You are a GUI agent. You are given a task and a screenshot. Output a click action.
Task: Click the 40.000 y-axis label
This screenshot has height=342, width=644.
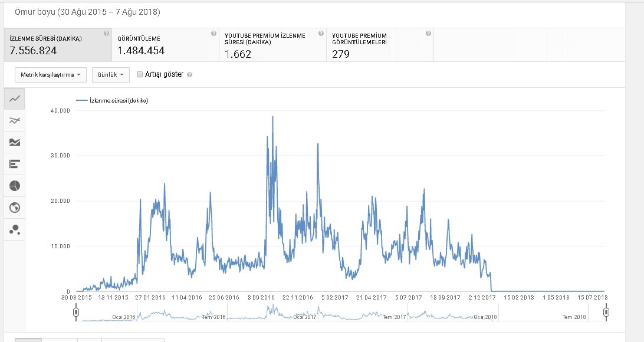(x=60, y=110)
